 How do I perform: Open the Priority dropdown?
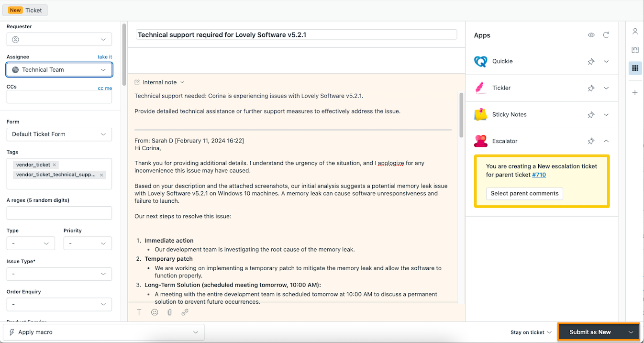coord(88,243)
